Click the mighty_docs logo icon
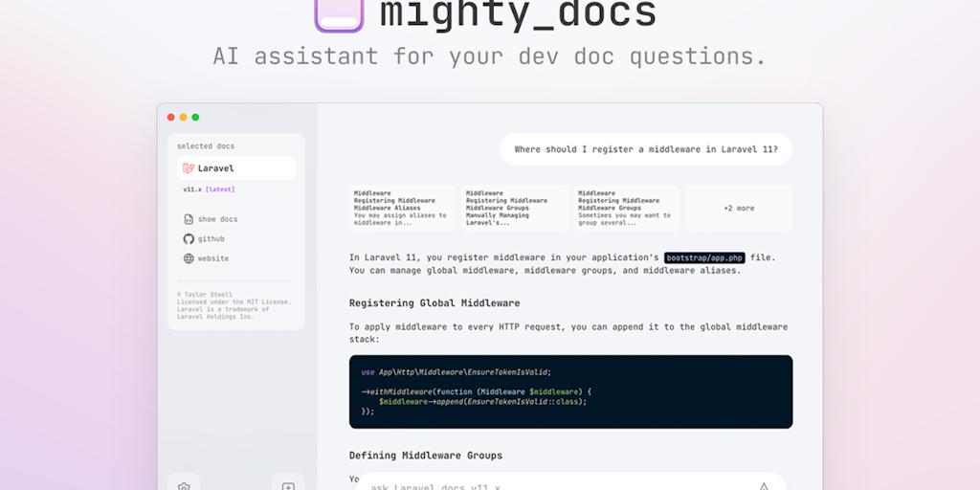The image size is (980, 490). point(339,13)
